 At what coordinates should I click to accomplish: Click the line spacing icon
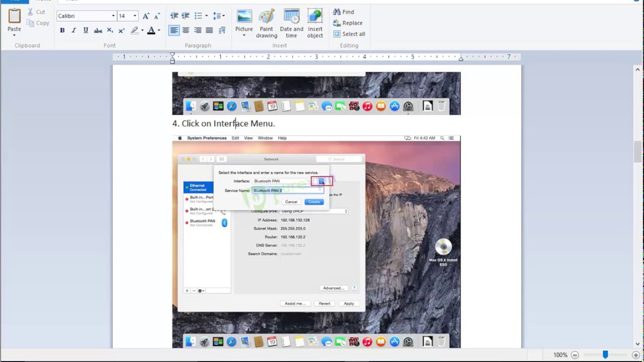pyautogui.click(x=217, y=16)
